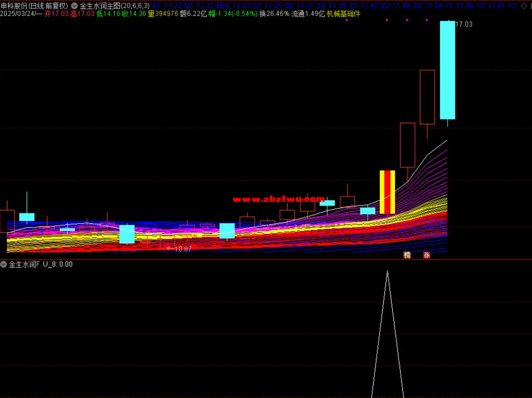
Task: Open the 金生水润F sub-indicator dropdown arrow
Action: pos(3,264)
